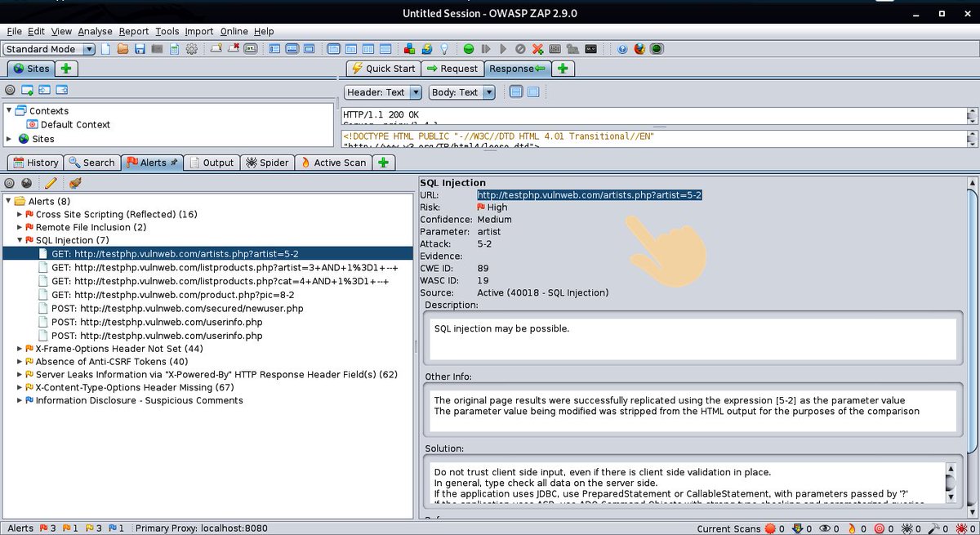Click the pencil edit alert icon

pos(51,183)
